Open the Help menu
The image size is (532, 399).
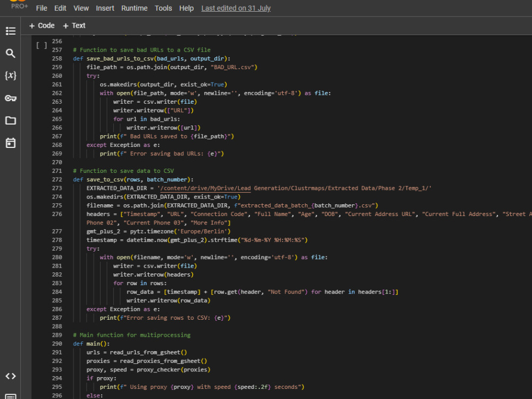(x=186, y=8)
